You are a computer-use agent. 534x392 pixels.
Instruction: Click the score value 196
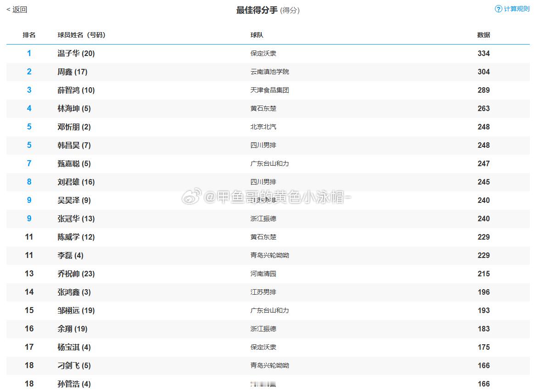click(483, 292)
